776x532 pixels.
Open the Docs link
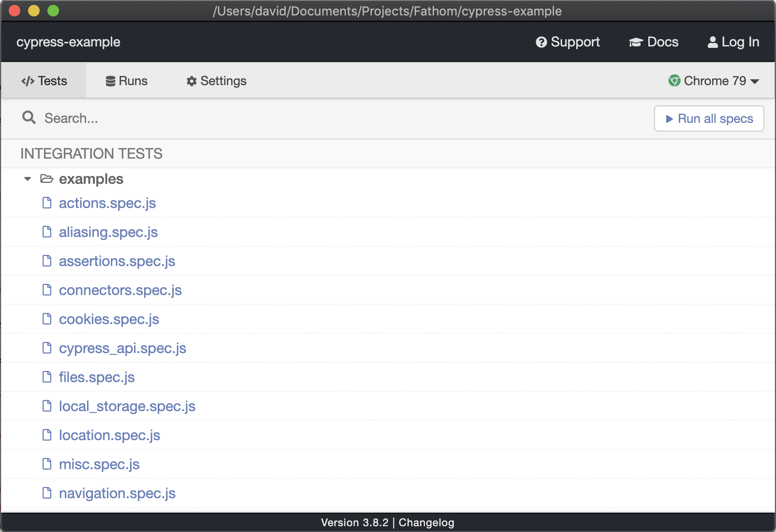(x=654, y=42)
